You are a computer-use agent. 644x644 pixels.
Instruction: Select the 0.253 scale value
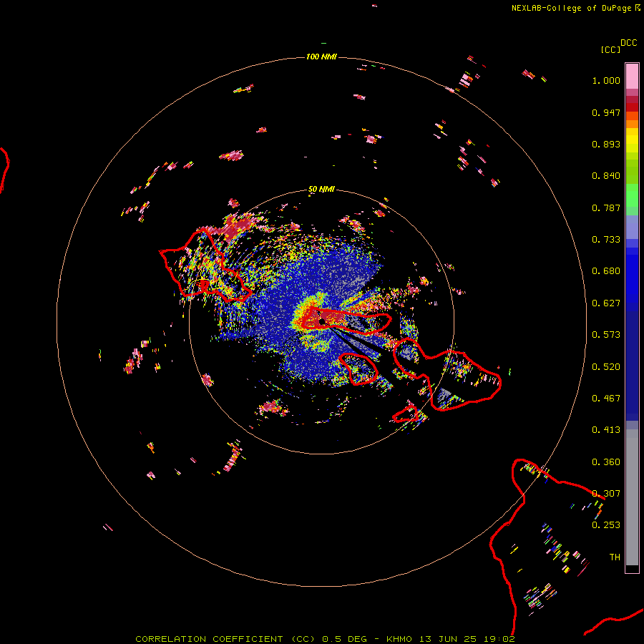[x=606, y=525]
